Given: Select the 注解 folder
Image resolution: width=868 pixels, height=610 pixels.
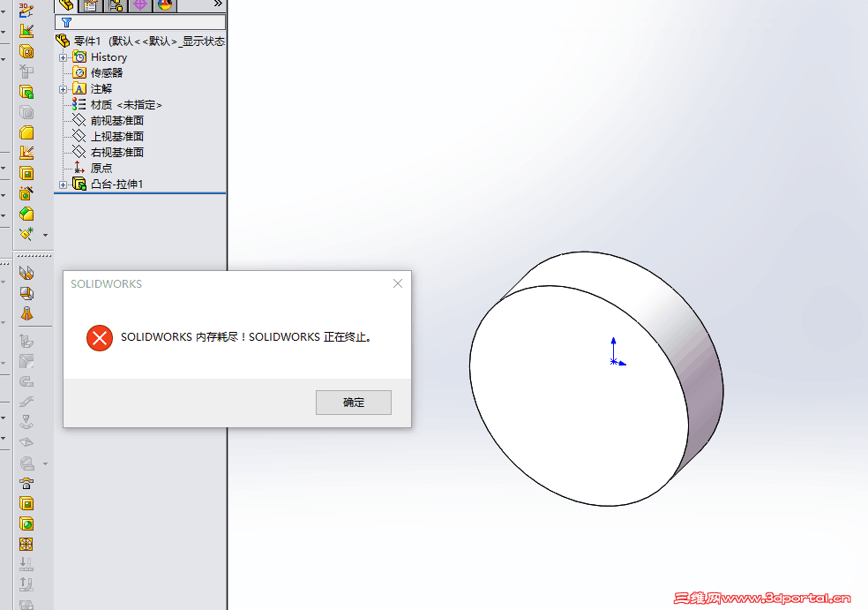Looking at the screenshot, I should pos(93,88).
